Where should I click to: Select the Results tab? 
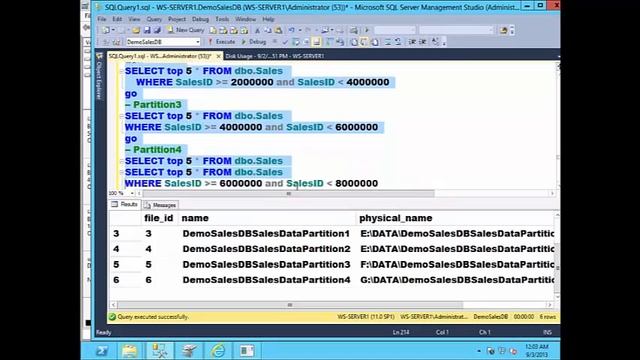(x=124, y=204)
